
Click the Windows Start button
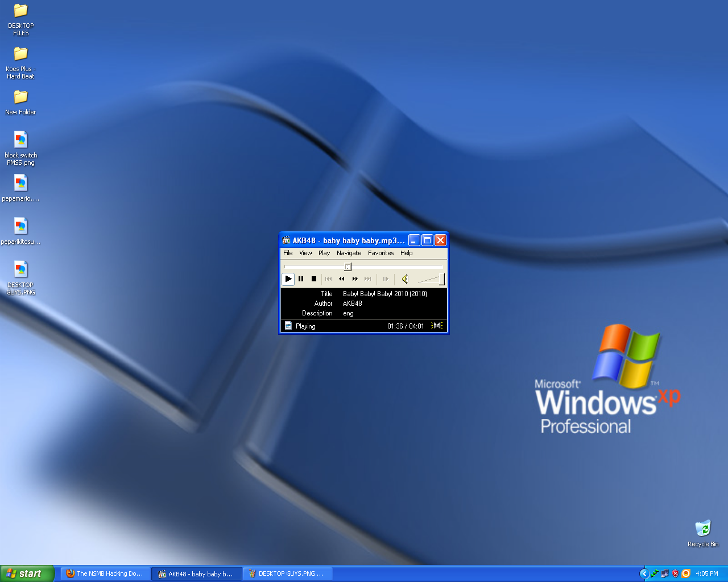pyautogui.click(x=27, y=573)
